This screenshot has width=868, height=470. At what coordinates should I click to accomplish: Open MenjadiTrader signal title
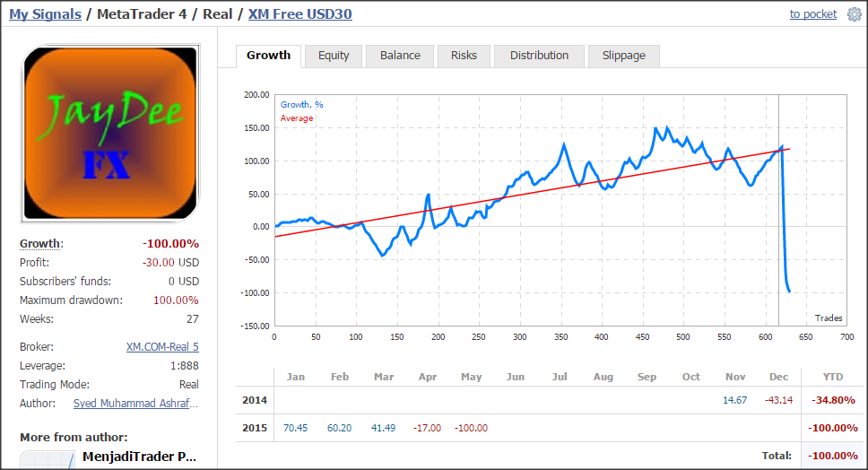pos(139,457)
